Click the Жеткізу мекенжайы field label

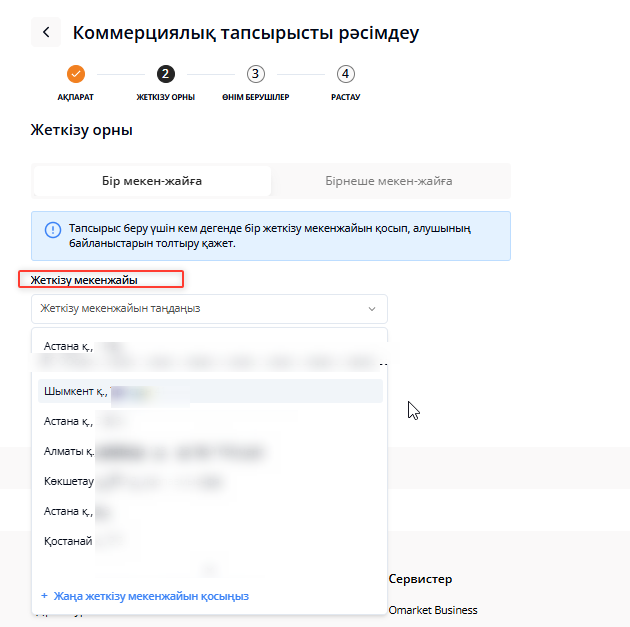(x=84, y=280)
